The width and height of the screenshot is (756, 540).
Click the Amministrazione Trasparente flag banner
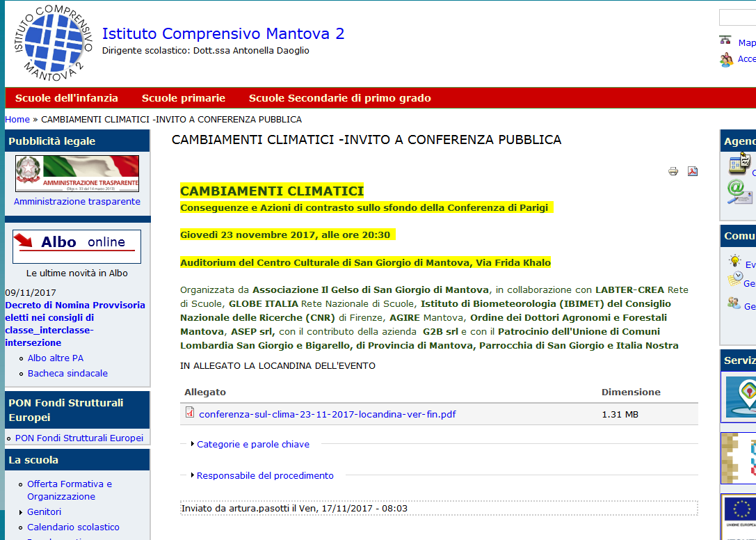click(77, 173)
